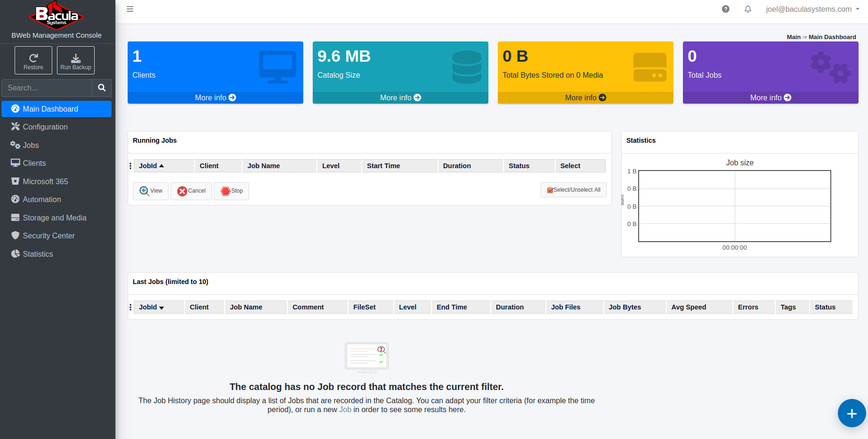Cancel the running job with Cancel button
Image resolution: width=868 pixels, height=439 pixels.
pos(191,191)
